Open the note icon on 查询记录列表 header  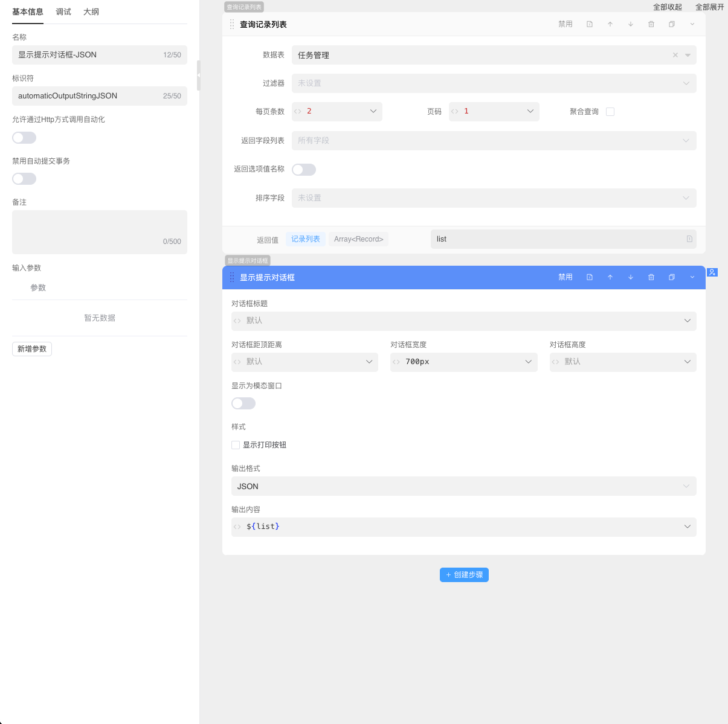[590, 24]
